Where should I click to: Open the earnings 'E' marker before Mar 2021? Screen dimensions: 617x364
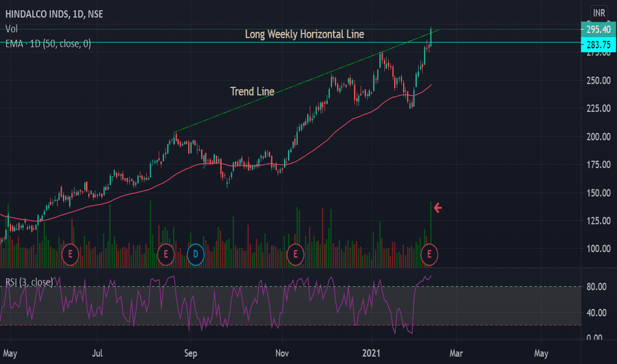[x=429, y=255]
